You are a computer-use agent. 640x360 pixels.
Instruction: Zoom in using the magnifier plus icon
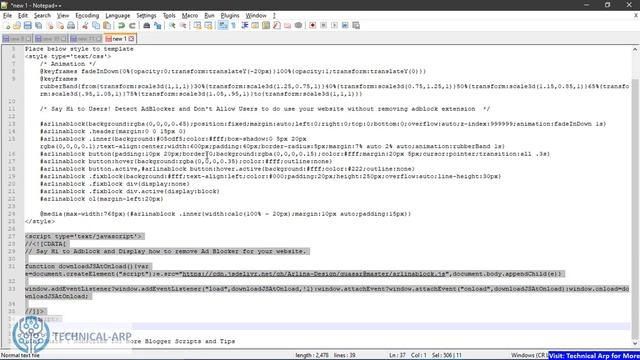pyautogui.click(x=172, y=25)
